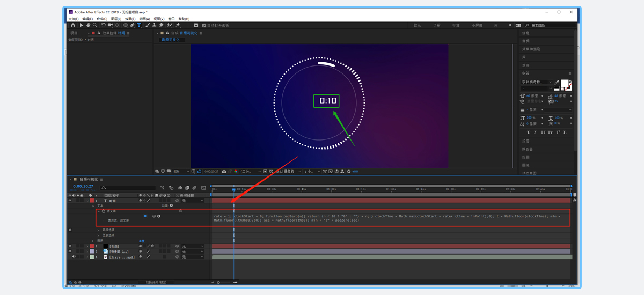Toggle the source text stopwatch
Viewport: 644px width, 295px height.
click(x=104, y=211)
